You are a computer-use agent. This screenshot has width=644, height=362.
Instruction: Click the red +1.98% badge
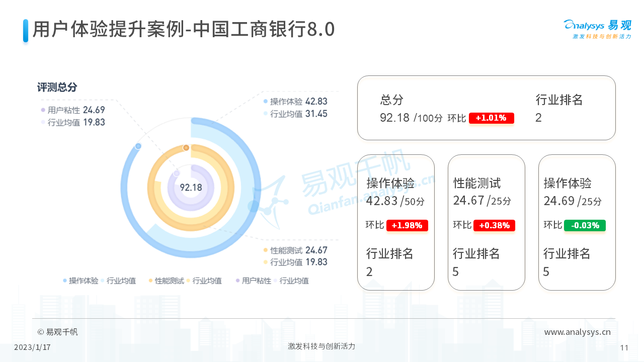click(x=407, y=225)
